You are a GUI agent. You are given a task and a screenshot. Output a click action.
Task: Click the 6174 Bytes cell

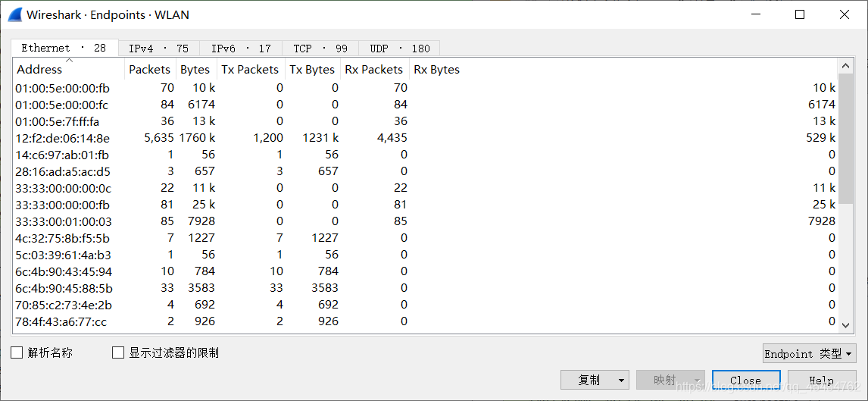click(x=201, y=104)
